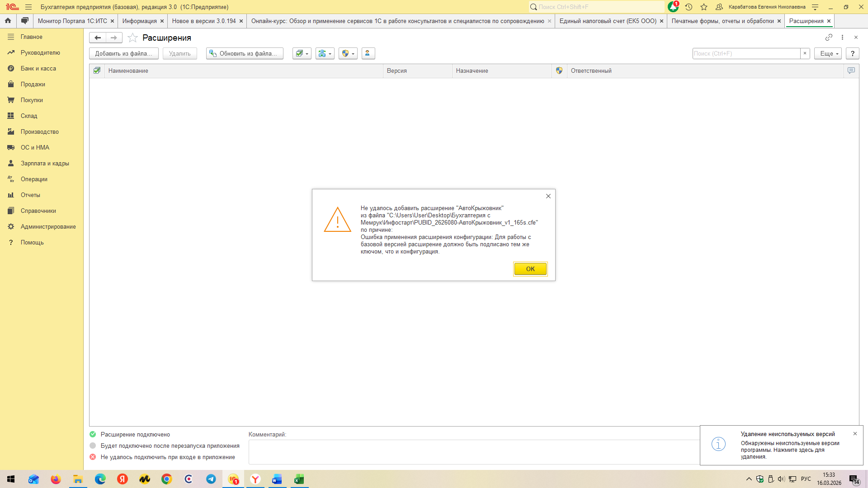The image size is (868, 488).
Task: Click the favorites star in the title bar
Action: tap(704, 7)
